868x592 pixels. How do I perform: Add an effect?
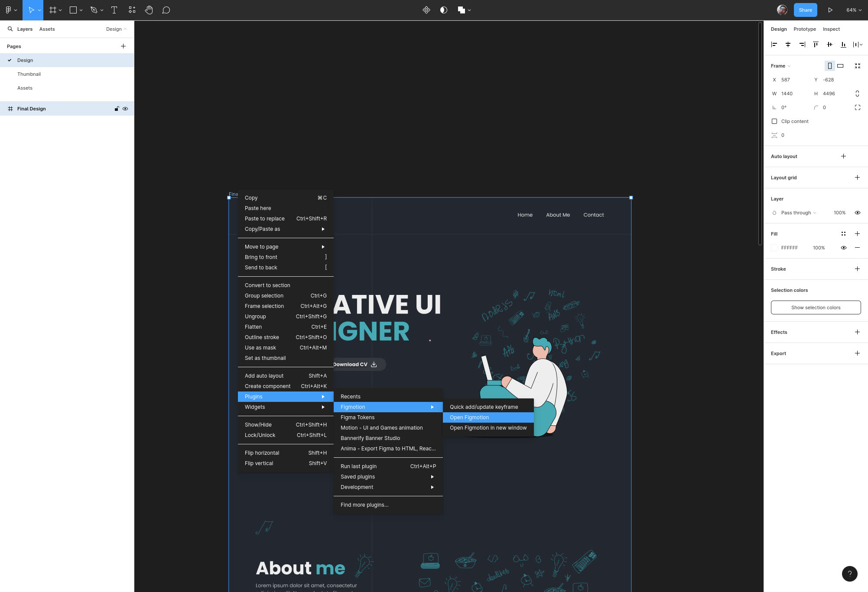[x=858, y=332]
